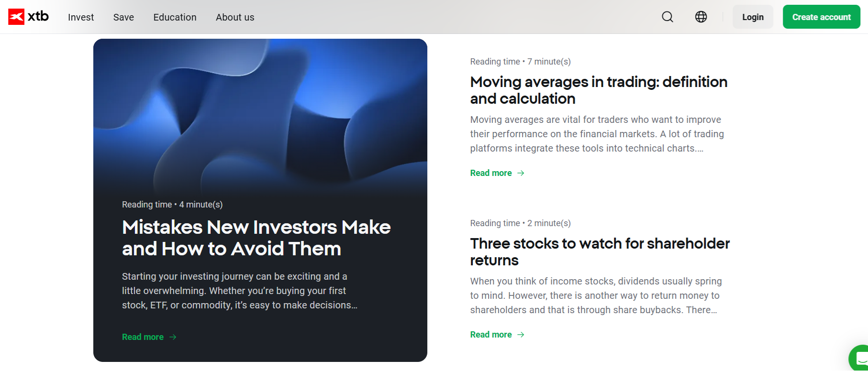This screenshot has height=371, width=868.
Task: Click the Create account button
Action: pyautogui.click(x=822, y=17)
